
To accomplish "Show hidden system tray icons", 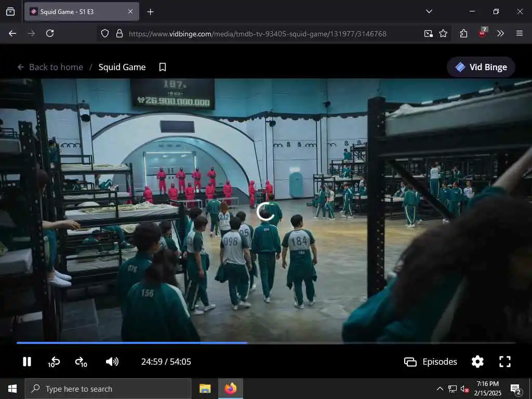I will (440, 389).
